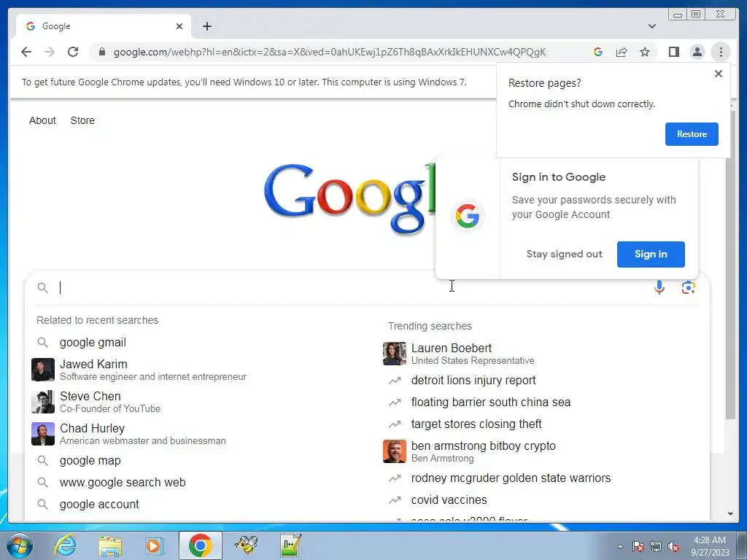Expand the tab search chevron
Image resolution: width=747 pixels, height=560 pixels.
click(651, 26)
